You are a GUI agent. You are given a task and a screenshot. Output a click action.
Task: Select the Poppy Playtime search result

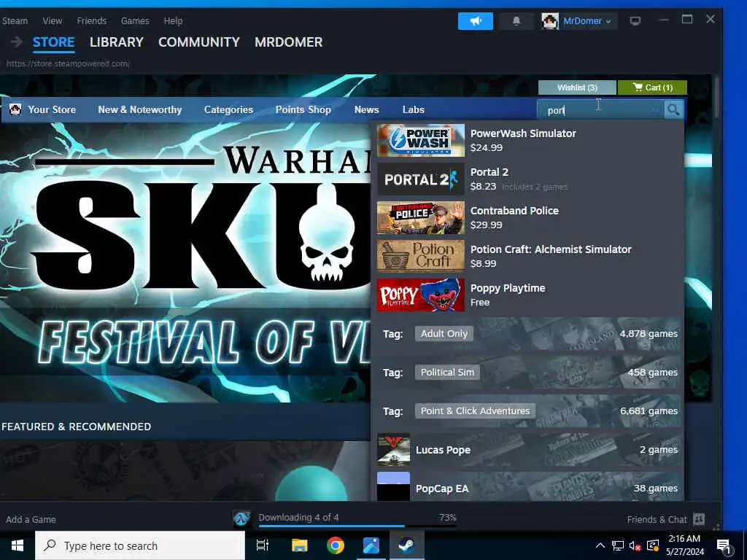pyautogui.click(x=527, y=295)
